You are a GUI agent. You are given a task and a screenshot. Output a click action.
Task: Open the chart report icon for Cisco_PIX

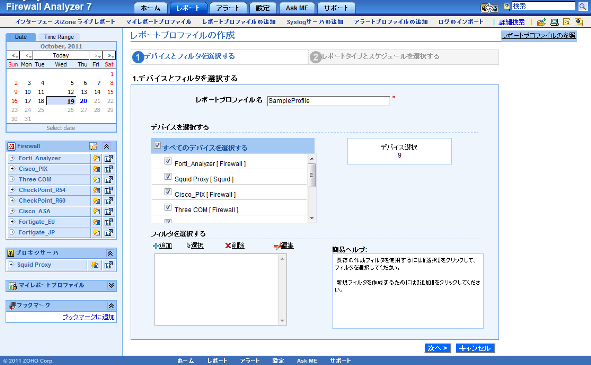point(109,169)
